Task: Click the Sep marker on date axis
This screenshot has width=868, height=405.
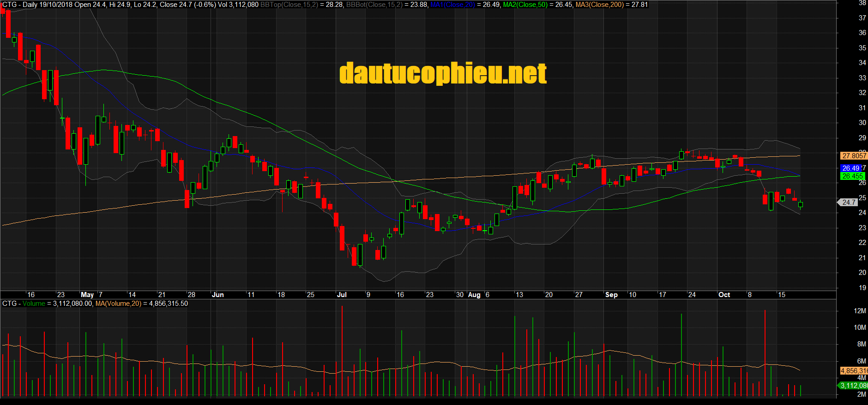Action: coord(611,295)
